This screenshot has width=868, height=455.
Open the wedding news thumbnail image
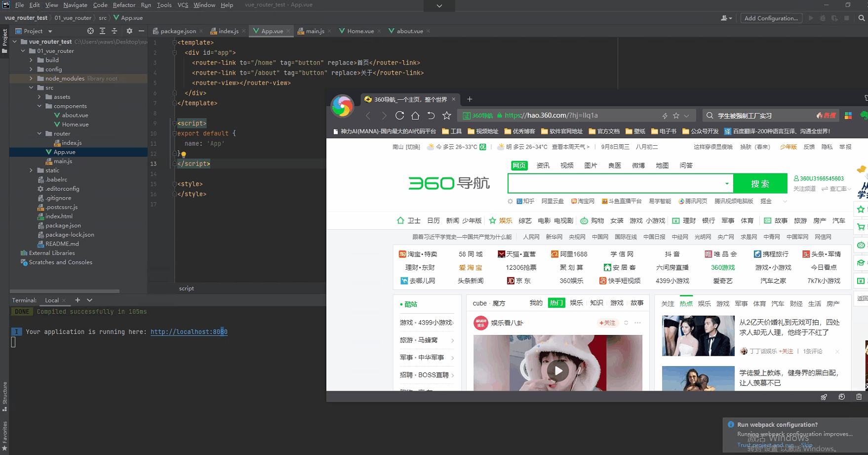(698, 336)
